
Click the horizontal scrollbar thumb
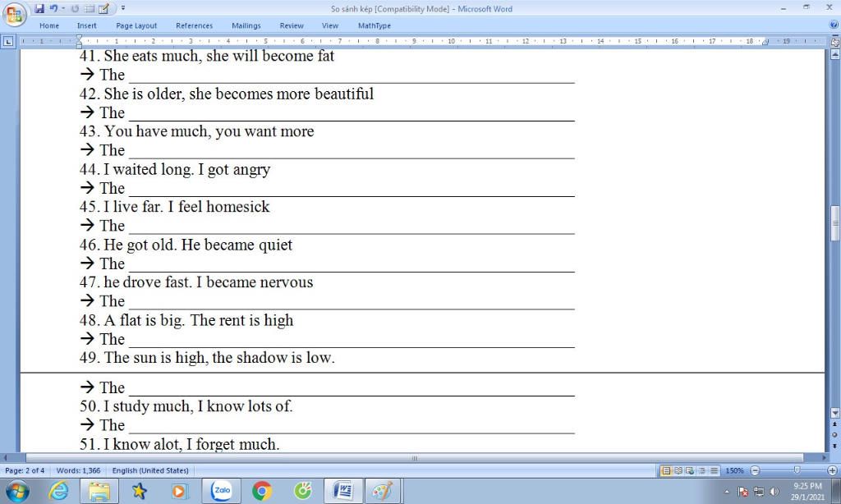point(414,458)
